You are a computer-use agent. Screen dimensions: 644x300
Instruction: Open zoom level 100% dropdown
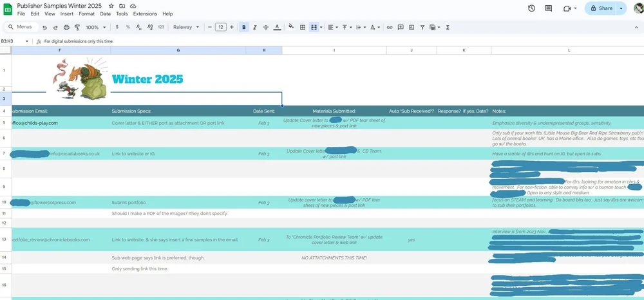pos(96,27)
